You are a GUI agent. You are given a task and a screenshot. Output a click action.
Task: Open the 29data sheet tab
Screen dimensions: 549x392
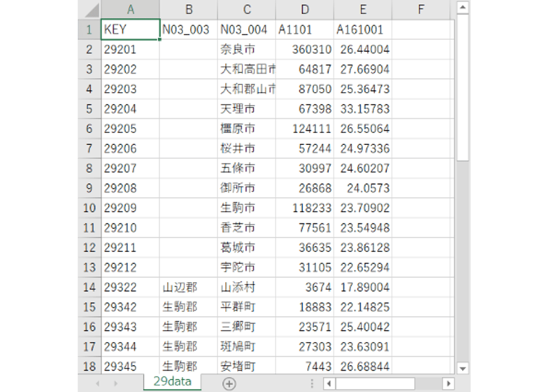tap(172, 382)
